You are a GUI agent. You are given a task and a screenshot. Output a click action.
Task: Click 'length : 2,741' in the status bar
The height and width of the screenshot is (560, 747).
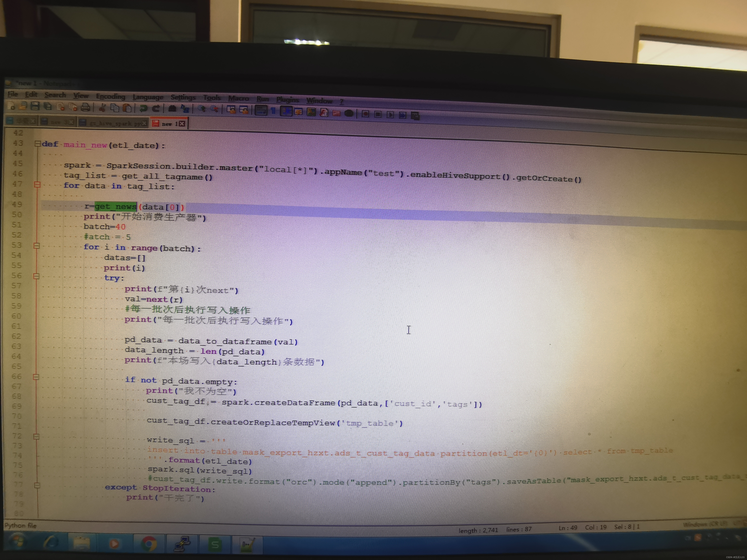pyautogui.click(x=478, y=530)
